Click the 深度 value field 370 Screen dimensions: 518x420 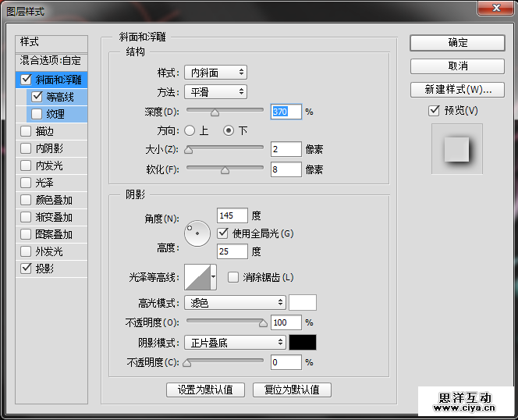[286, 112]
